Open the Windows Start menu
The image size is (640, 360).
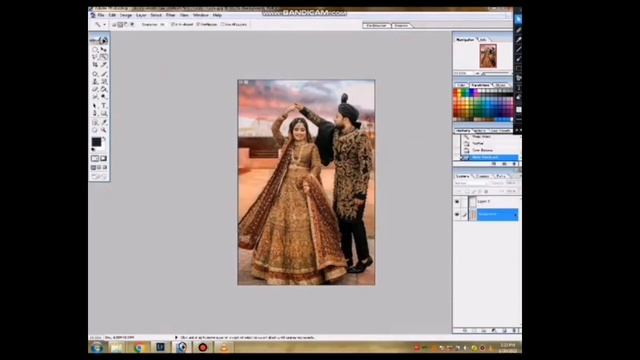click(x=97, y=347)
